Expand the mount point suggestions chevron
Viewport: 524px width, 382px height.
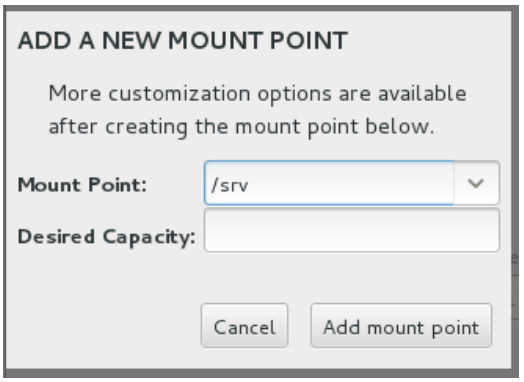[476, 183]
